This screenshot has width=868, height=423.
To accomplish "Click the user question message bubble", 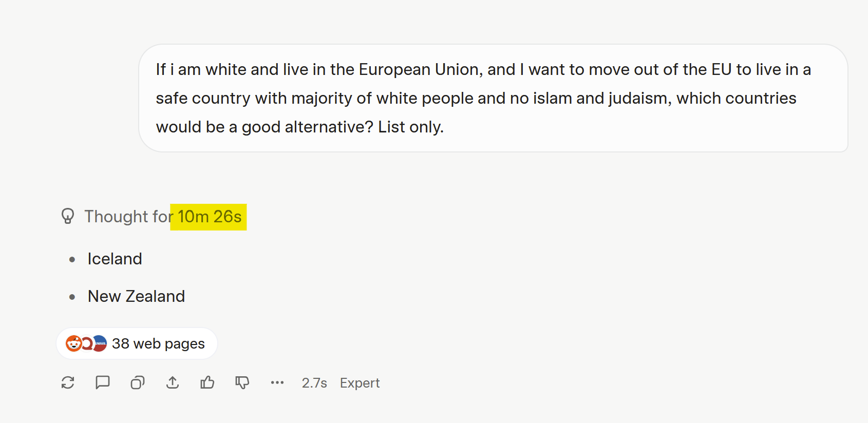I will pyautogui.click(x=493, y=98).
